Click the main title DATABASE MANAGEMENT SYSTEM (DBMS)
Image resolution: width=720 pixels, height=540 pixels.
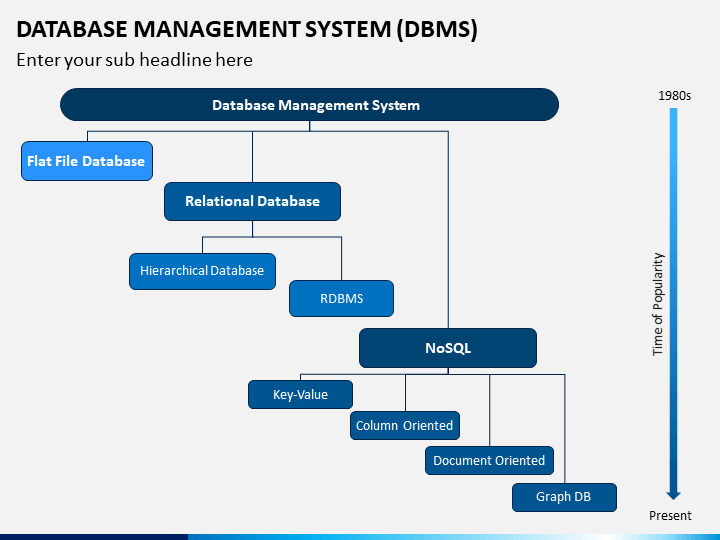pos(247,29)
